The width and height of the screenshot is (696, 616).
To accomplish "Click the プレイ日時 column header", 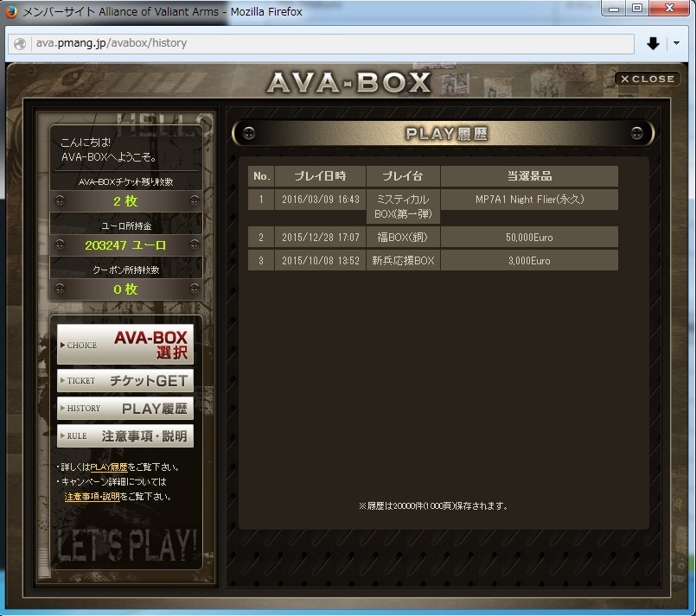I will pos(320,176).
